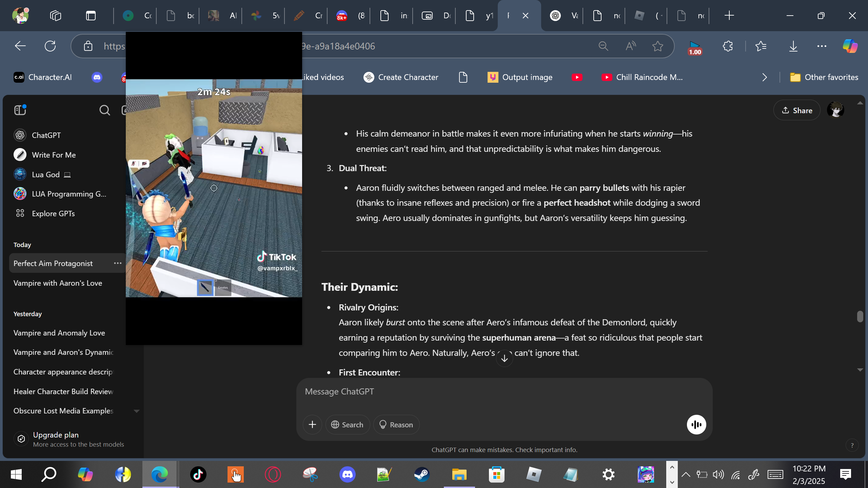Click the Share button
The height and width of the screenshot is (488, 868).
click(797, 110)
